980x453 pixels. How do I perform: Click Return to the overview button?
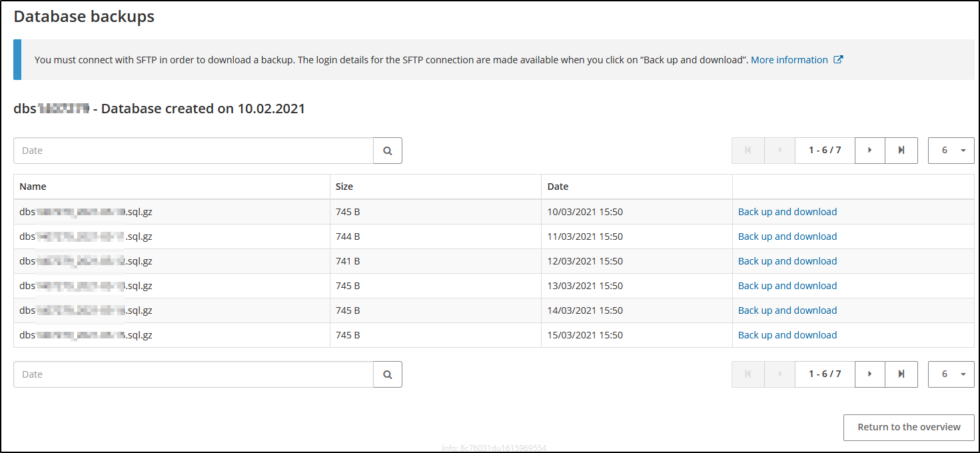[x=908, y=427]
